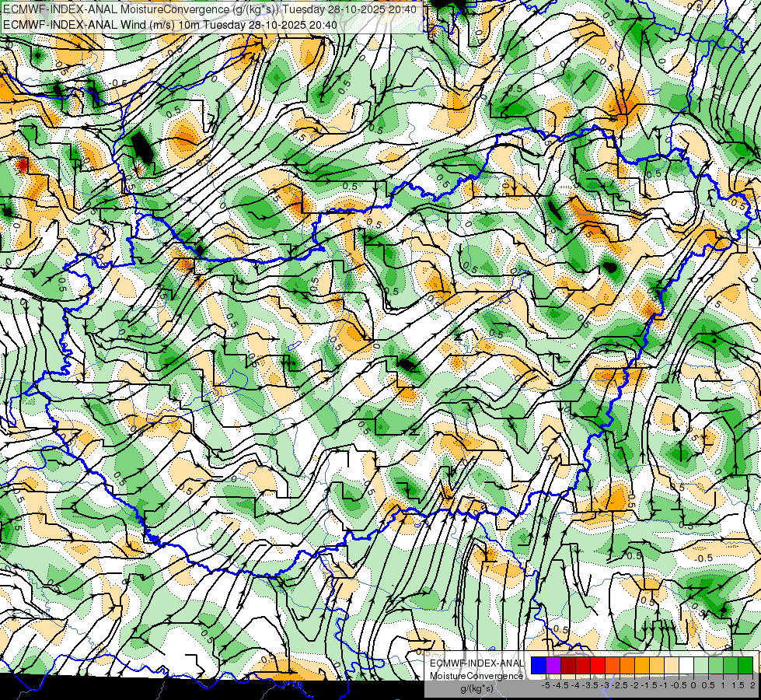Click the legend tick value -4.5
This screenshot has width=761, height=700.
tap(560, 685)
